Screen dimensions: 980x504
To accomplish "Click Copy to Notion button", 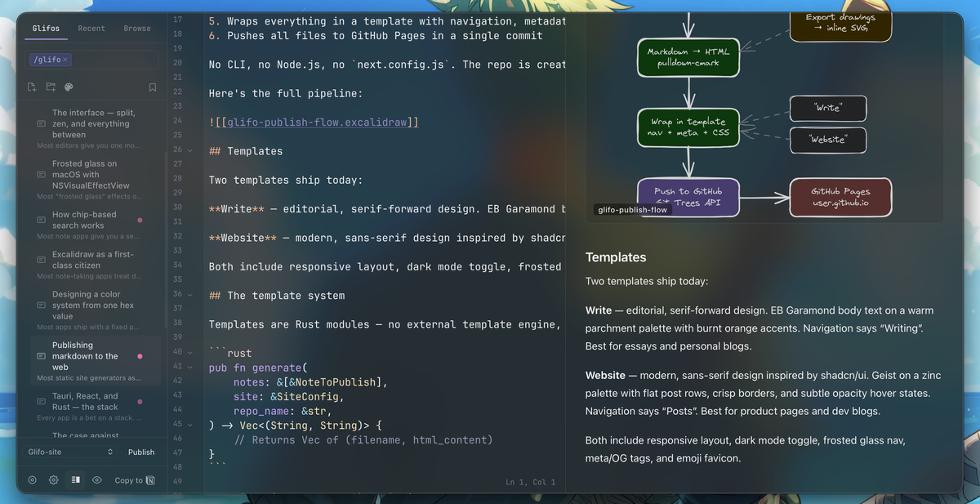I will (x=135, y=480).
